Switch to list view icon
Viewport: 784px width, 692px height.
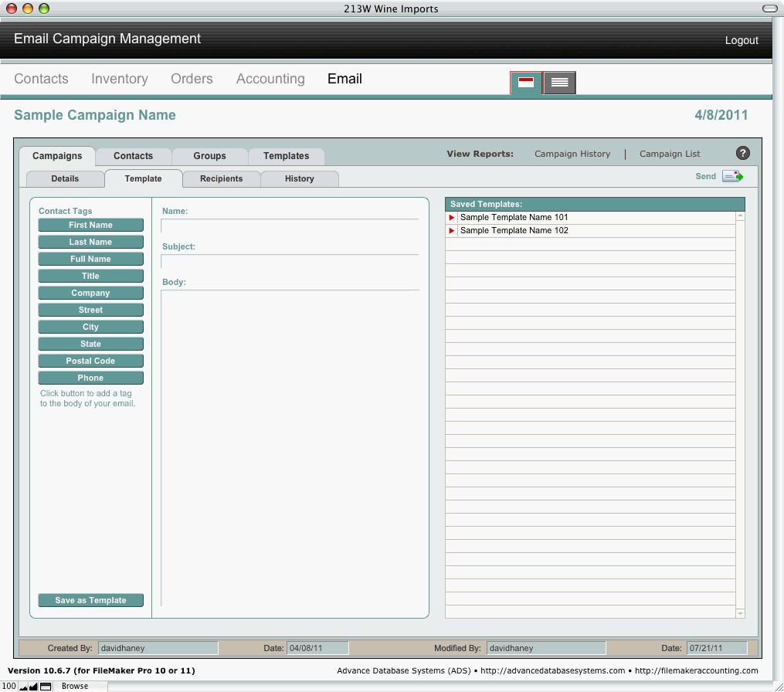tap(559, 83)
